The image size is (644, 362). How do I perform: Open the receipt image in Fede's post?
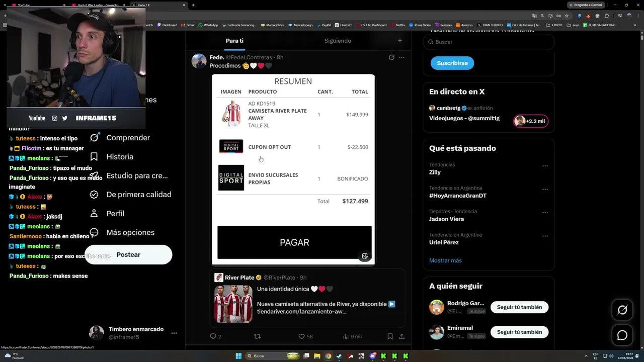pyautogui.click(x=293, y=169)
